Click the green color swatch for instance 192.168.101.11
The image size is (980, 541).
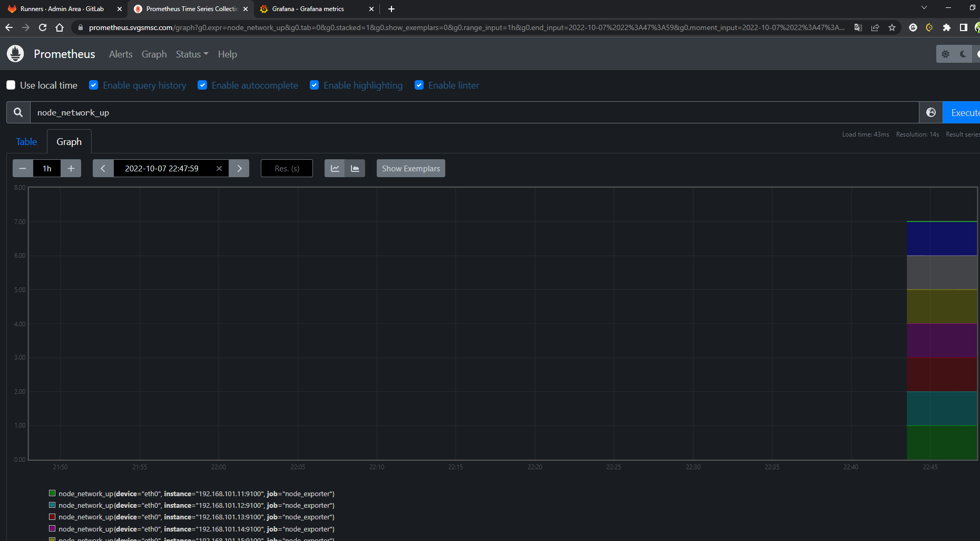coord(52,493)
